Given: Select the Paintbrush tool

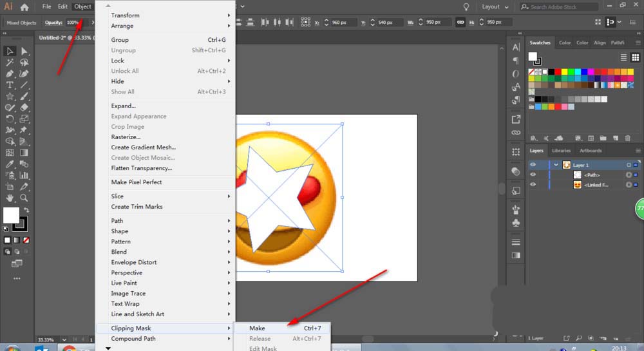Looking at the screenshot, I should 24,97.
